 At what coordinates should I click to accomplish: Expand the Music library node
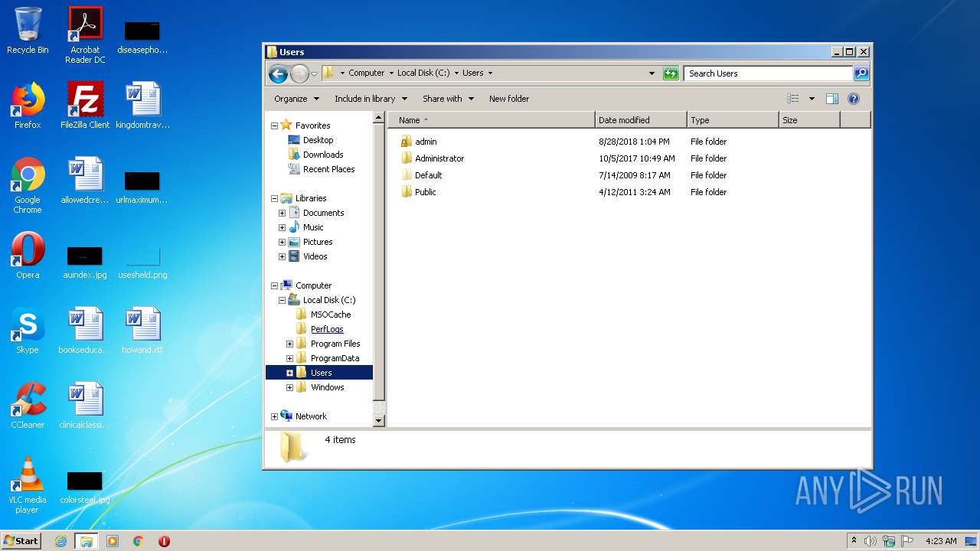click(x=282, y=227)
